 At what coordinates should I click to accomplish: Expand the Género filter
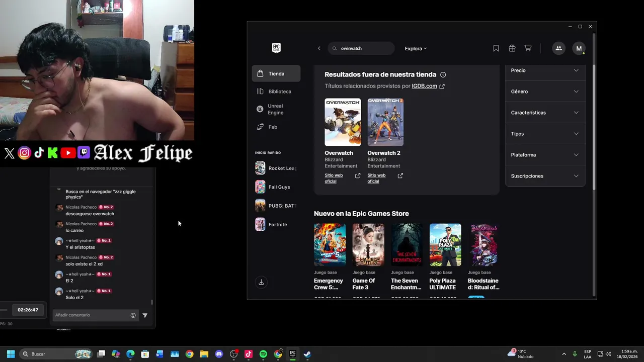click(545, 92)
